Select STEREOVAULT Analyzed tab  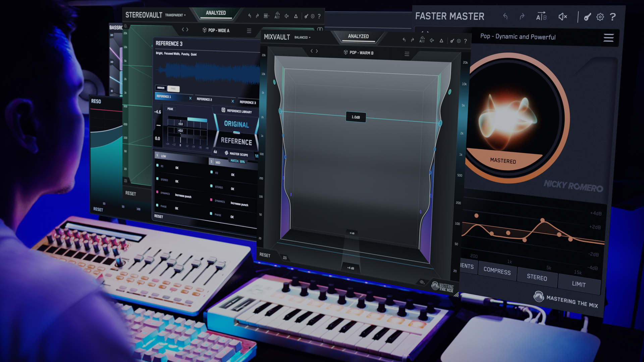216,13
